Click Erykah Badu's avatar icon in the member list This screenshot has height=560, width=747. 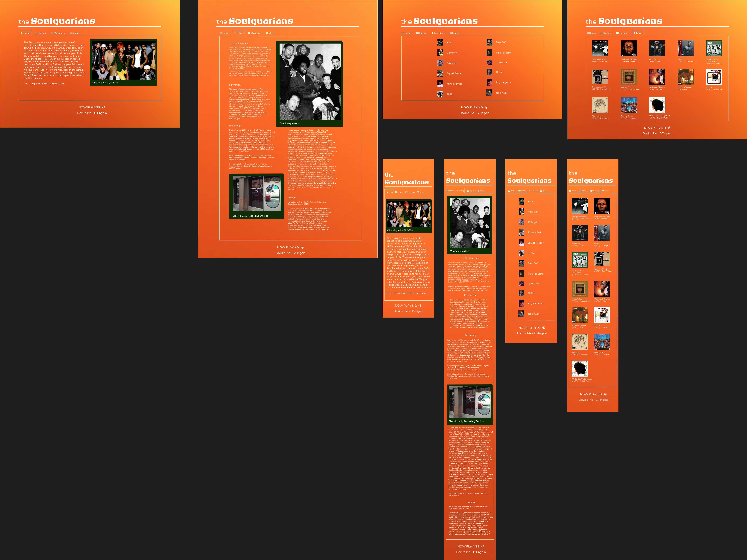tap(440, 74)
